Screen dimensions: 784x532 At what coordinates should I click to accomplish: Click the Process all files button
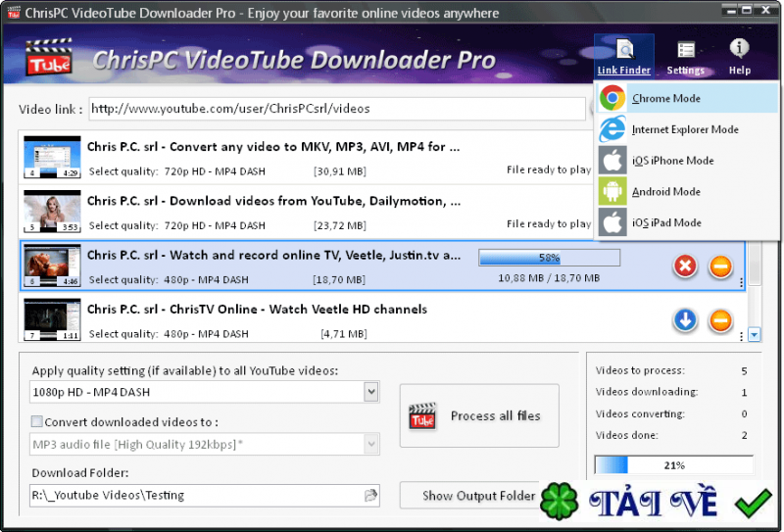pos(479,415)
